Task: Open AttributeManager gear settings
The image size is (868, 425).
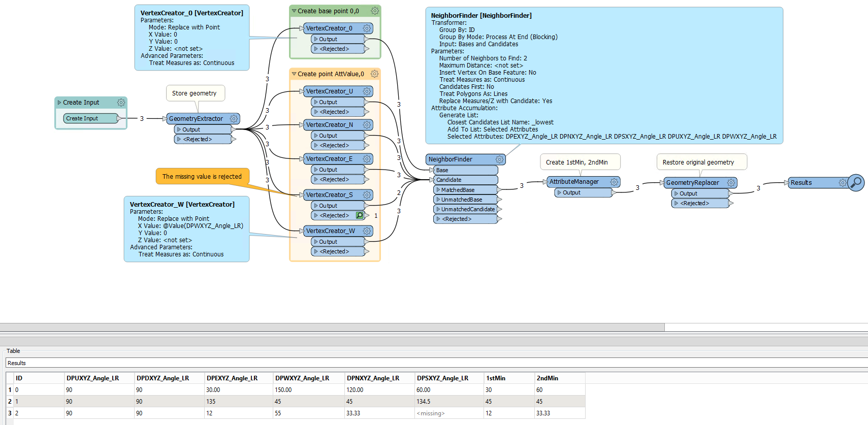Action: [614, 182]
